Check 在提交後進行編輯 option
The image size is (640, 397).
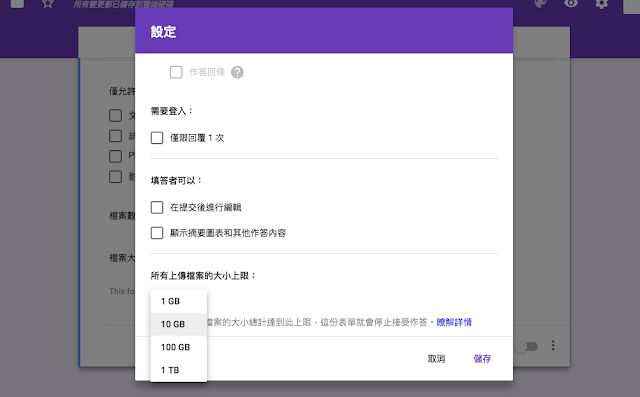[157, 207]
